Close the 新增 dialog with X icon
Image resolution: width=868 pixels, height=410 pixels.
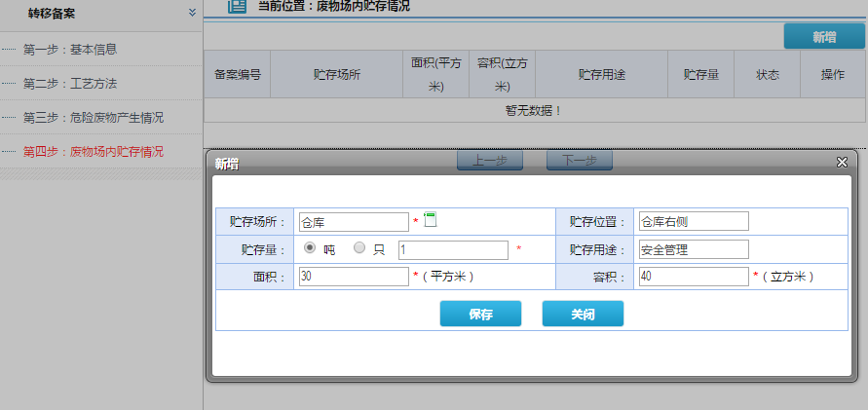(x=842, y=163)
